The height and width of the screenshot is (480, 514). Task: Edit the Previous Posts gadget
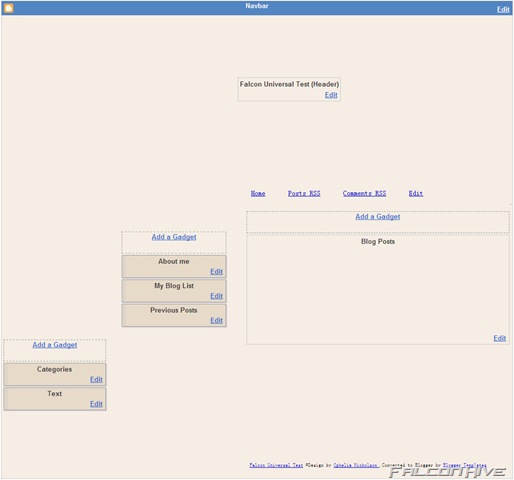tap(216, 320)
